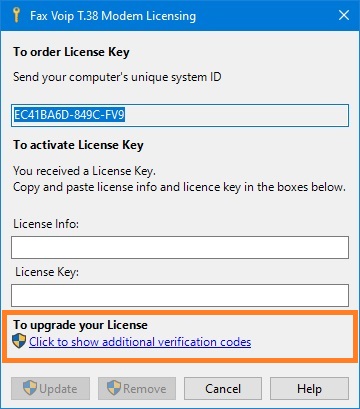Click the 'To upgrade your License' heading
Screen dimensions: 360x409
click(80, 325)
